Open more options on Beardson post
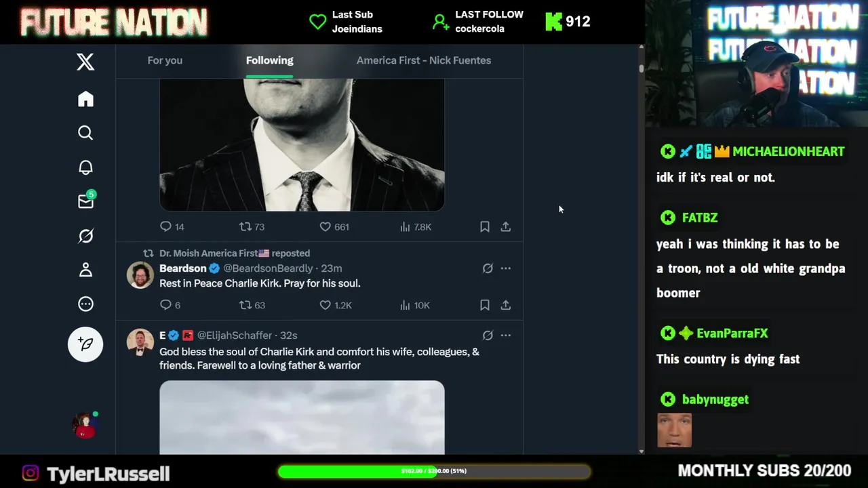This screenshot has width=868, height=488. click(x=506, y=268)
